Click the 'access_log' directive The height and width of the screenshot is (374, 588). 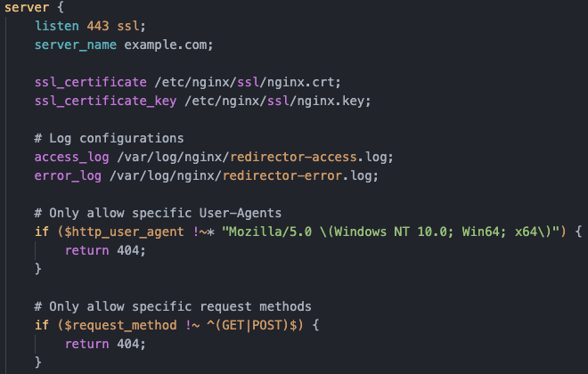71,158
